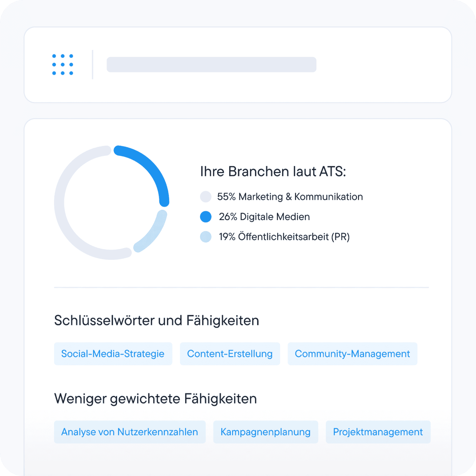Click the Schlüsselwörter und Fähigkeiten heading

(156, 320)
